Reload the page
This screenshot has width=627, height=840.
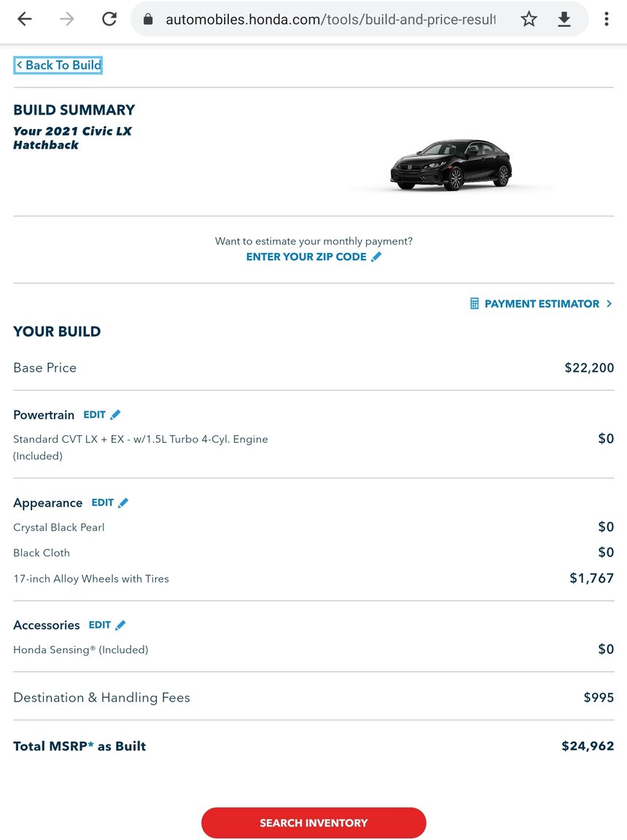coord(109,20)
